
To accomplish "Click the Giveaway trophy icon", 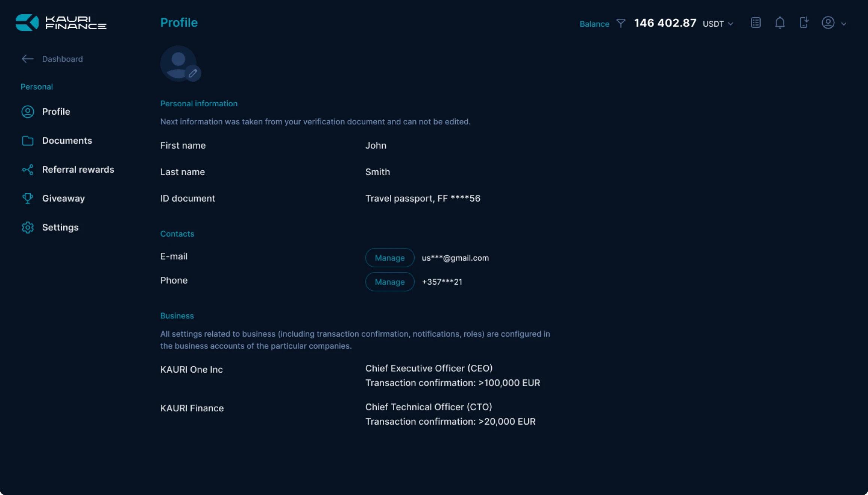I will pos(27,198).
